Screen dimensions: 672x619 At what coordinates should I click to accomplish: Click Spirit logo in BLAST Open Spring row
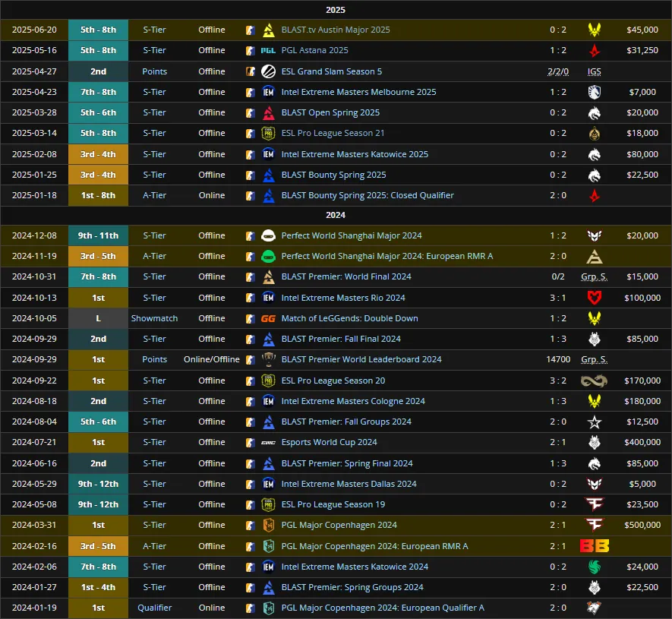(x=594, y=112)
